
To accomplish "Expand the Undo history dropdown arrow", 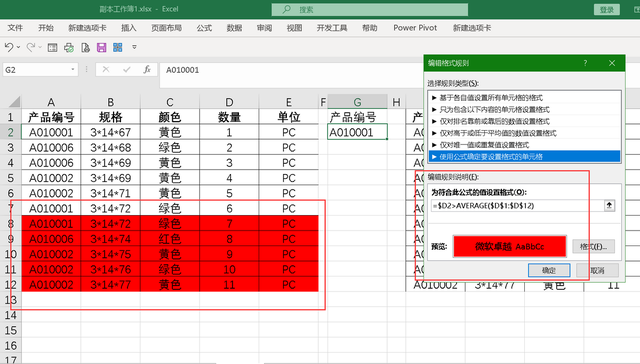I will coord(18,48).
